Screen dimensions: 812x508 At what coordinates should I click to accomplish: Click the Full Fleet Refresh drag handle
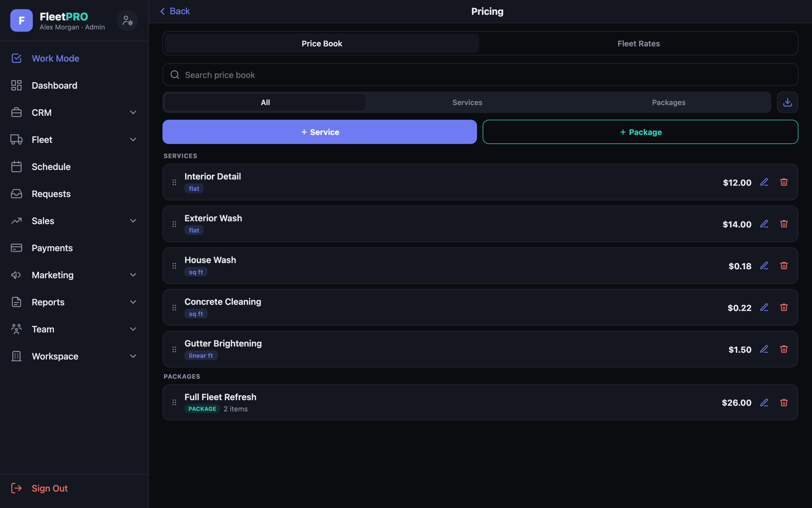pyautogui.click(x=174, y=402)
